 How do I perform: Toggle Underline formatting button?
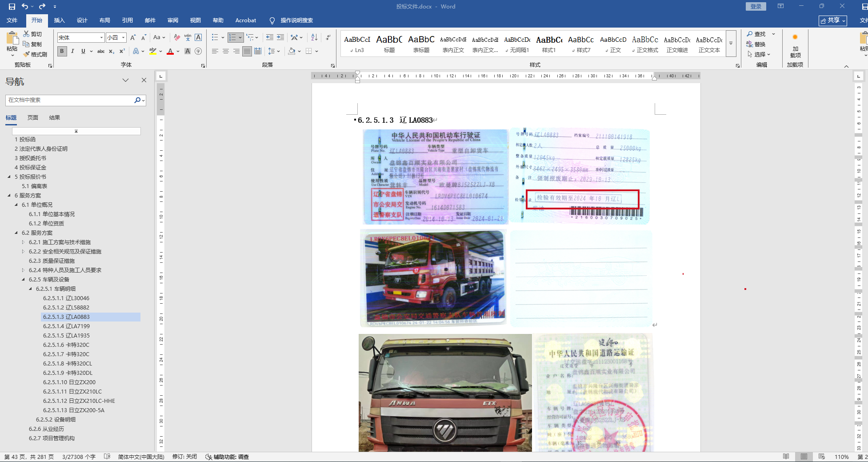83,51
